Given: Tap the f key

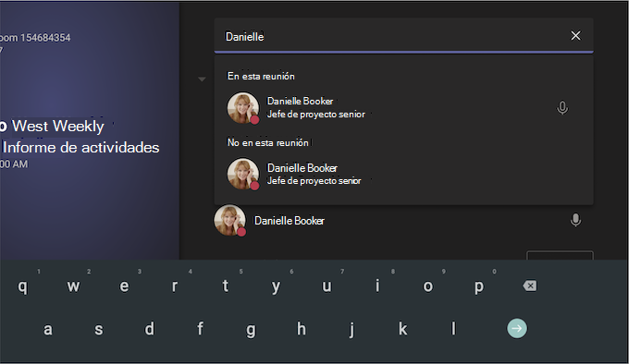Looking at the screenshot, I should pos(200,328).
